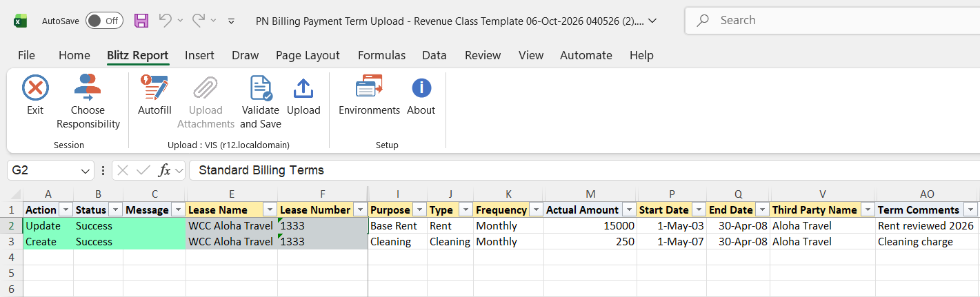Image resolution: width=980 pixels, height=297 pixels.
Task: Click the Upload Attachments paperclip icon
Action: pyautogui.click(x=206, y=88)
